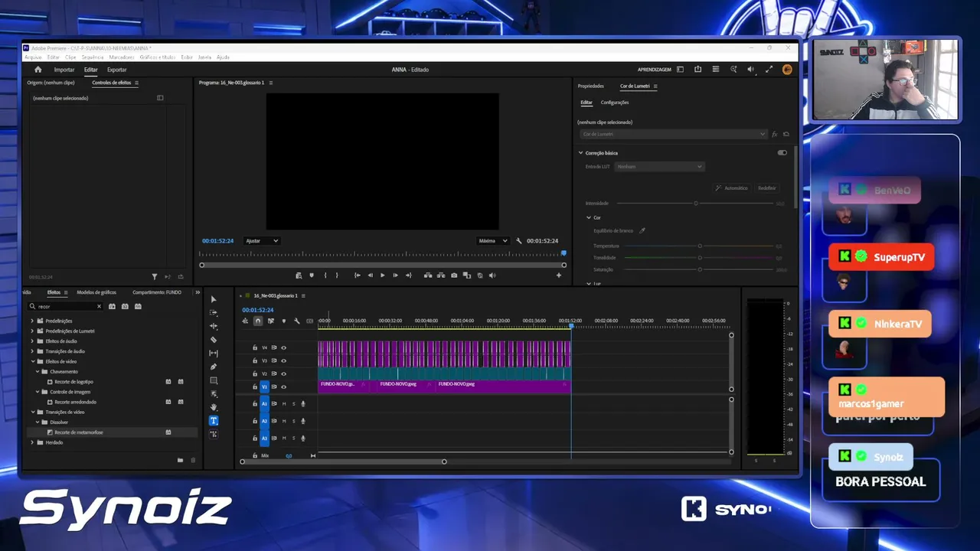
Task: Create new custom bin in Effects panel
Action: pos(180,460)
